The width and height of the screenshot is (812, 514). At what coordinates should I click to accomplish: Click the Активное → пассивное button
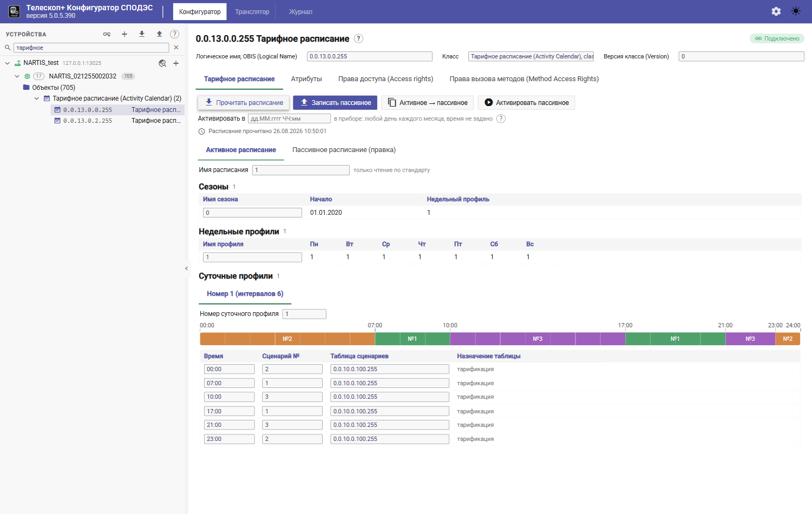(x=428, y=103)
